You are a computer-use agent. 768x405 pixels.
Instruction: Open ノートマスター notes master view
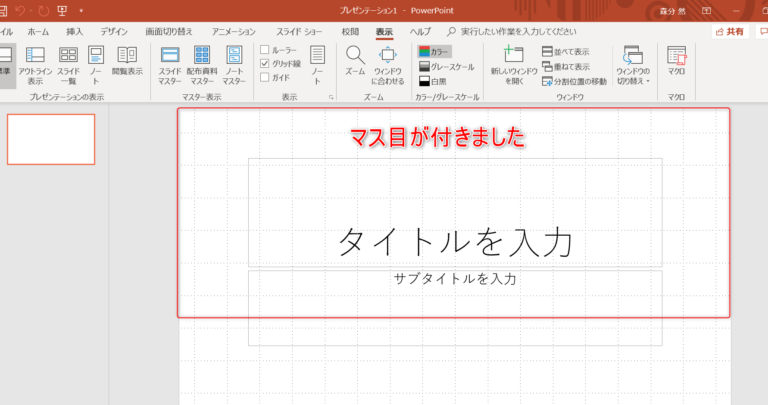coord(234,65)
